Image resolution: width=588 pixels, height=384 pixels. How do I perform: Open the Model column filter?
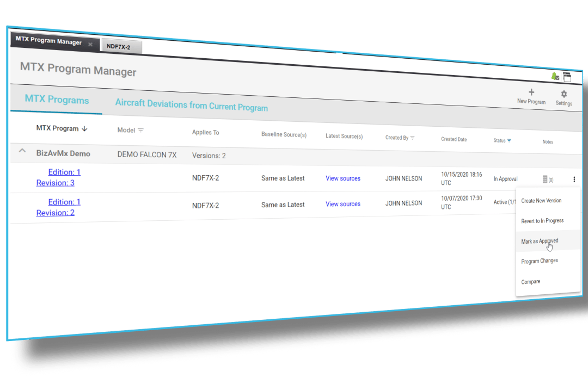(x=140, y=131)
